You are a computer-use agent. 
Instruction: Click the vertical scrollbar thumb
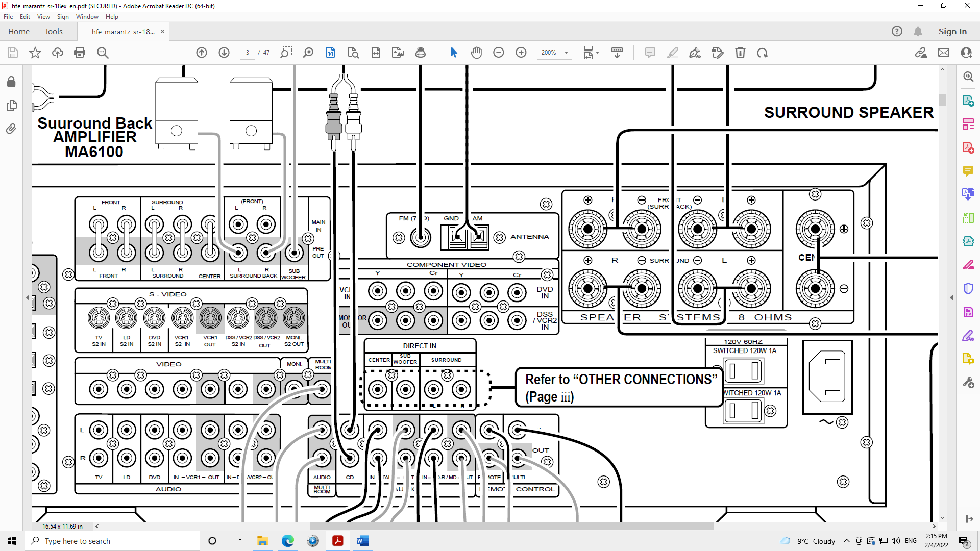(x=942, y=100)
